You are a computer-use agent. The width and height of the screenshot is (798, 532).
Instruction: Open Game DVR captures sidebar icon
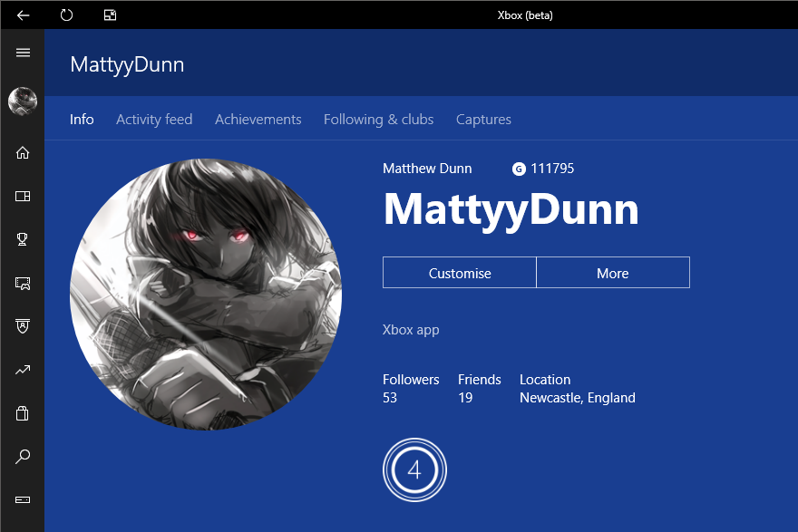point(23,284)
